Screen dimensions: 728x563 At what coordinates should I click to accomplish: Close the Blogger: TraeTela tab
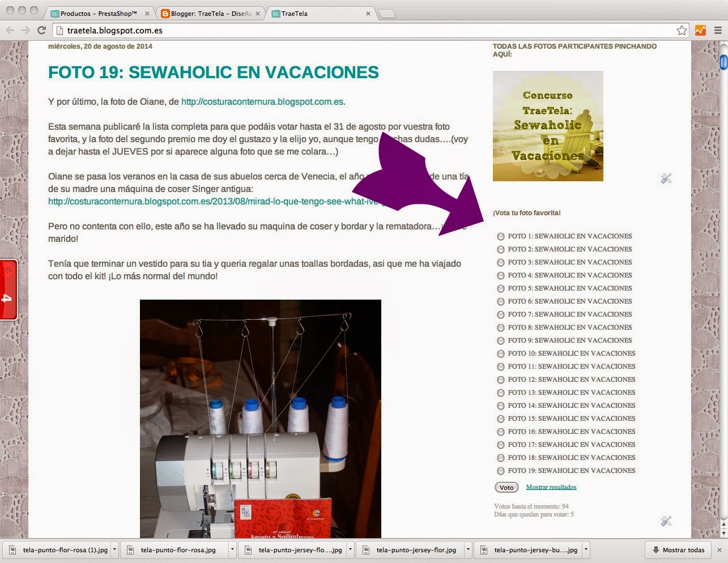coord(257,14)
